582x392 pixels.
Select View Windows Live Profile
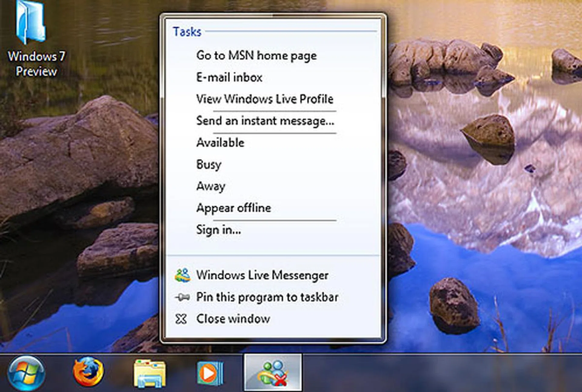click(x=265, y=99)
